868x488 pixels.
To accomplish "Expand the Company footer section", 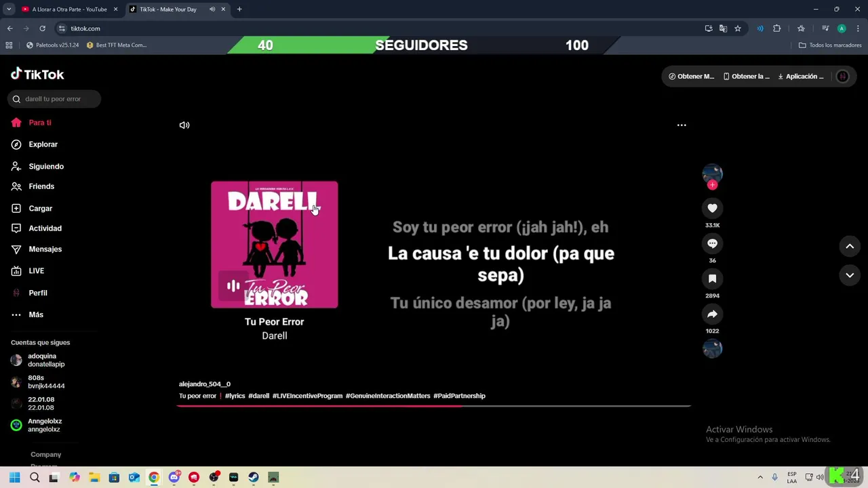I will [45, 455].
